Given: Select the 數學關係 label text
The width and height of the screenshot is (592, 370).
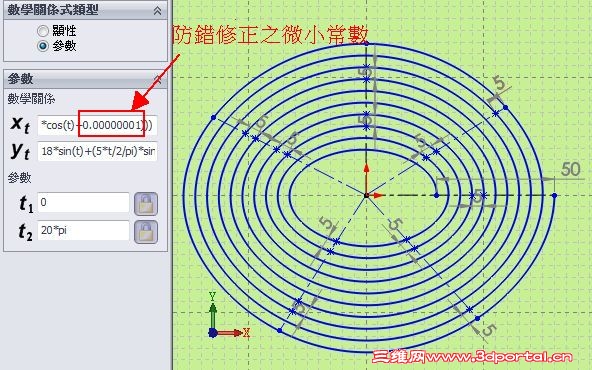Looking at the screenshot, I should coord(31,99).
